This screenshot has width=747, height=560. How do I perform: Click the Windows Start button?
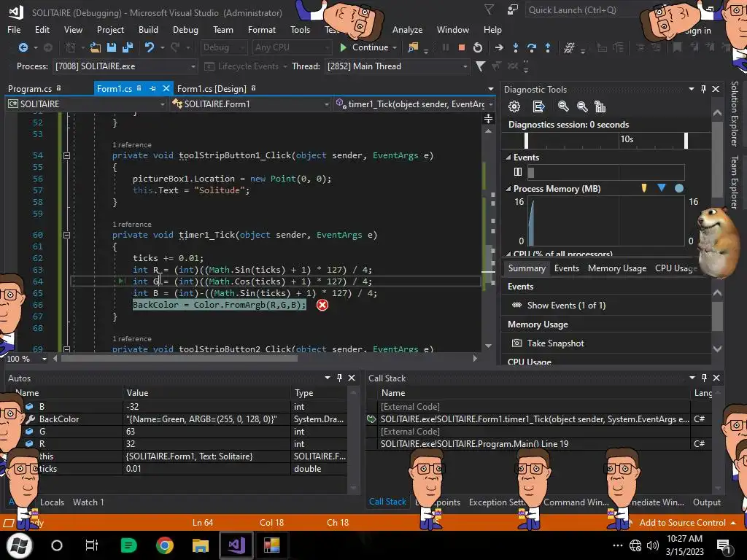20,545
